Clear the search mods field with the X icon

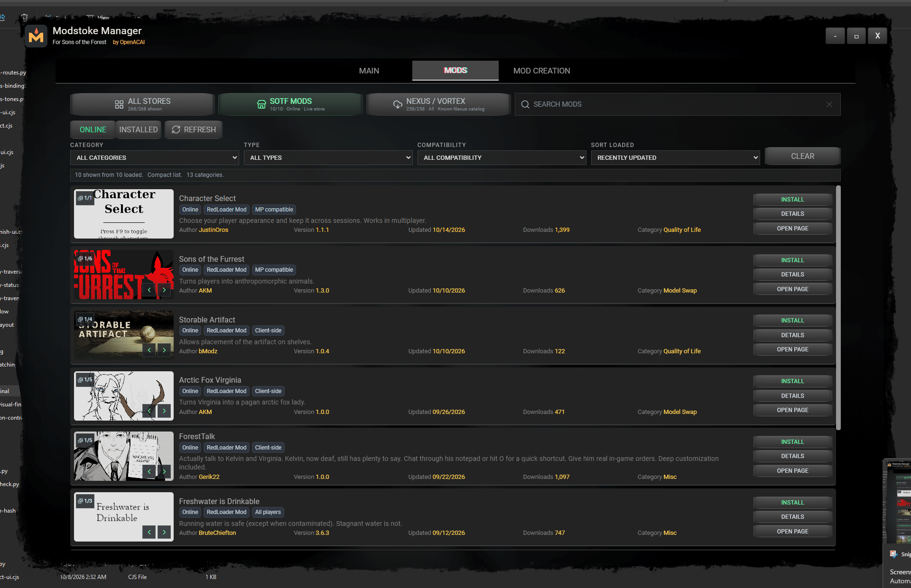829,104
